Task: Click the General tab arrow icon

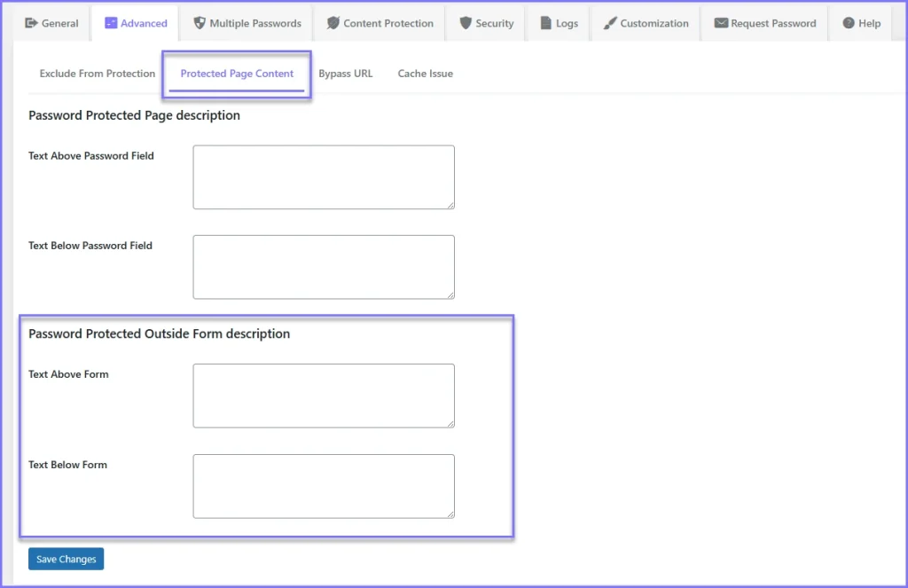Action: tap(31, 23)
